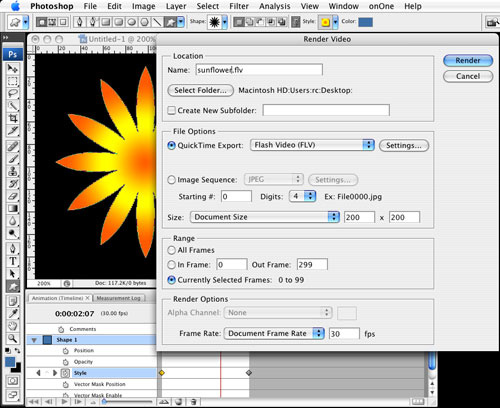Select Currently Selected Frames radio button

tap(171, 280)
